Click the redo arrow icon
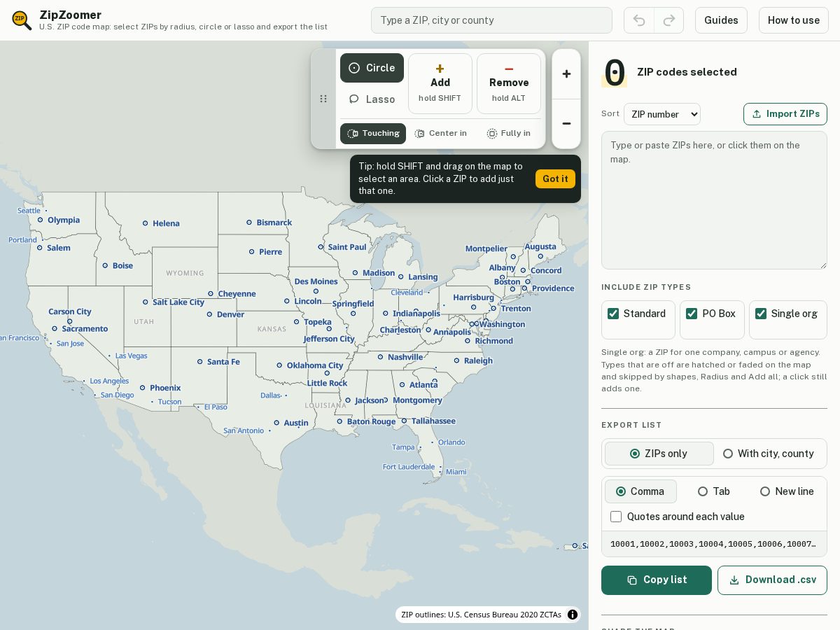The width and height of the screenshot is (840, 630). pyautogui.click(x=669, y=20)
